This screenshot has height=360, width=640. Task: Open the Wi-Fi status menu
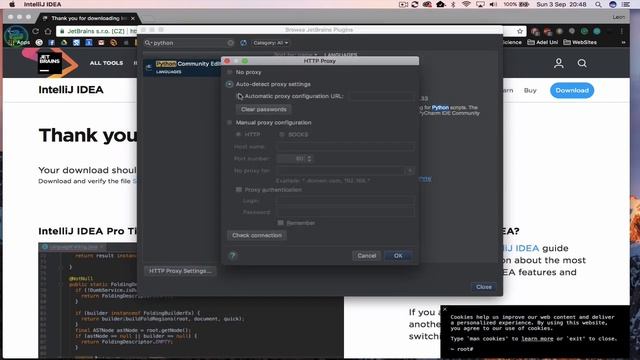tap(466, 4)
